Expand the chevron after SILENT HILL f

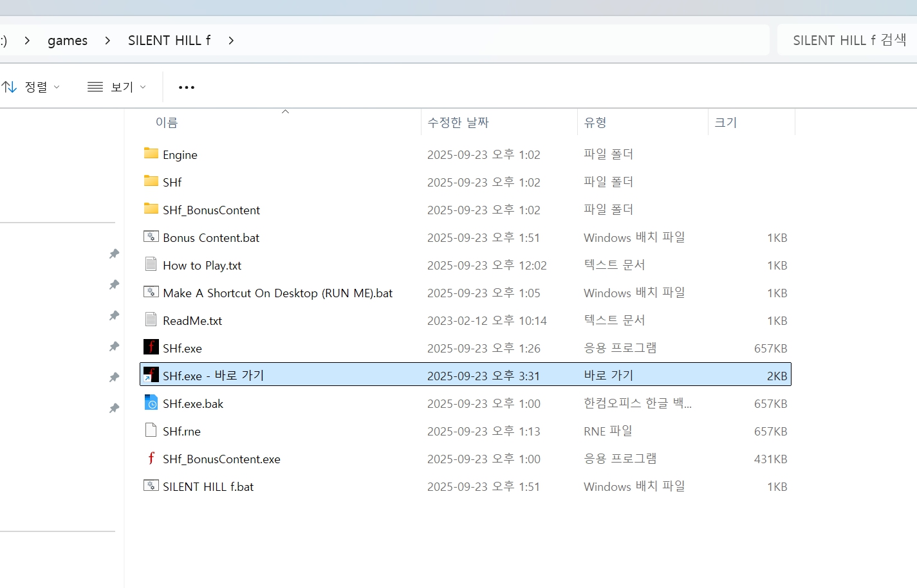(x=231, y=41)
